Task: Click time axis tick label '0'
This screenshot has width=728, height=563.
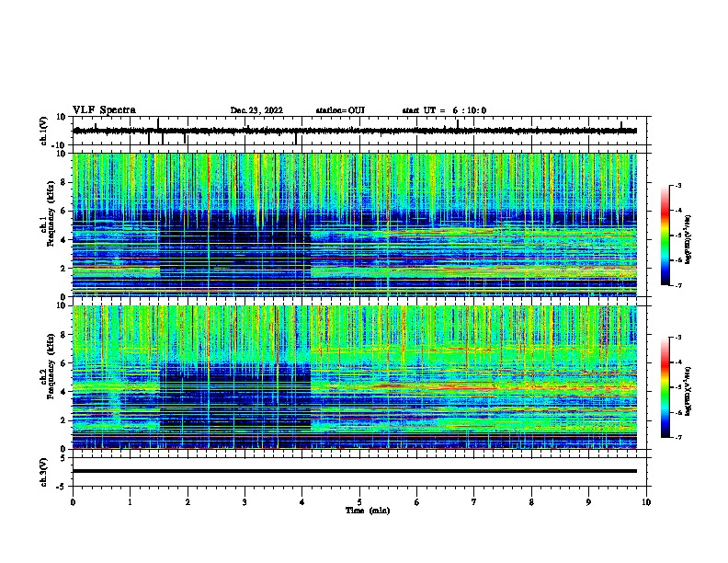Action: pos(73,501)
